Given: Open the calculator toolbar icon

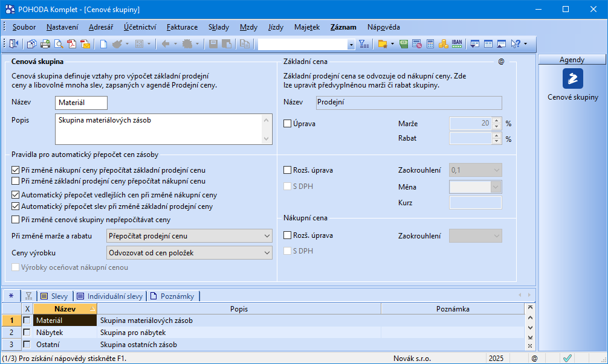Looking at the screenshot, I should click(430, 43).
